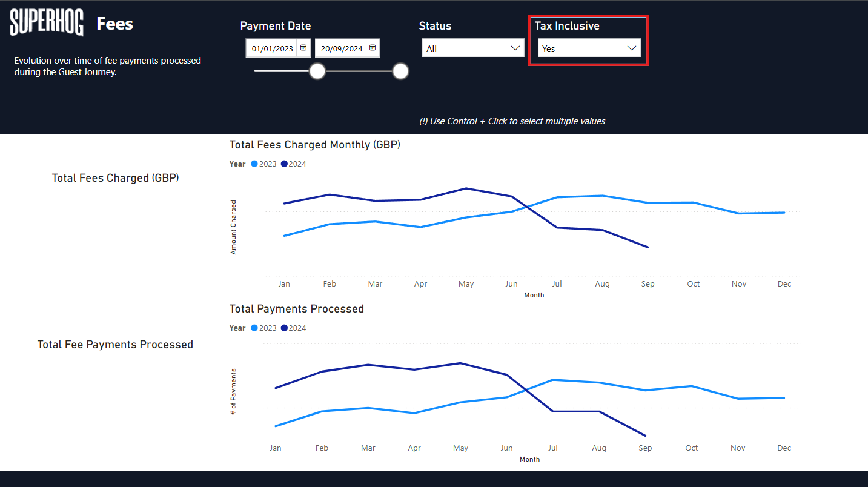Select 2024 legend dot in Payments Processed chart
Viewport: 868px width, 487px height.
click(x=284, y=328)
